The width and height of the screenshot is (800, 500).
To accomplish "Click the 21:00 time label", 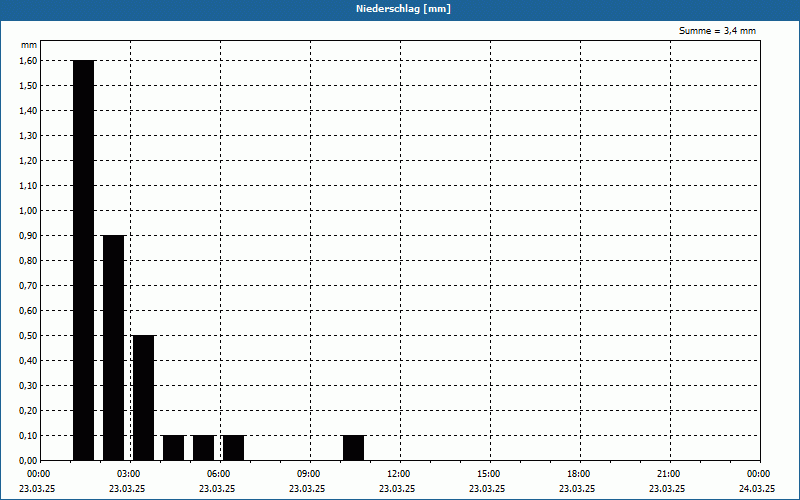I will (x=669, y=474).
